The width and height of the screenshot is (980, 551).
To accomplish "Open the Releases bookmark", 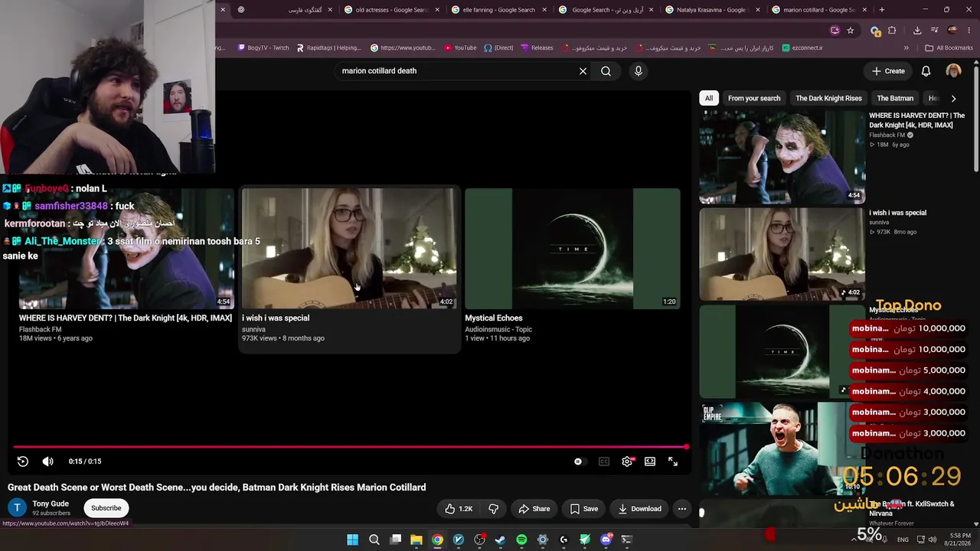I will 537,47.
